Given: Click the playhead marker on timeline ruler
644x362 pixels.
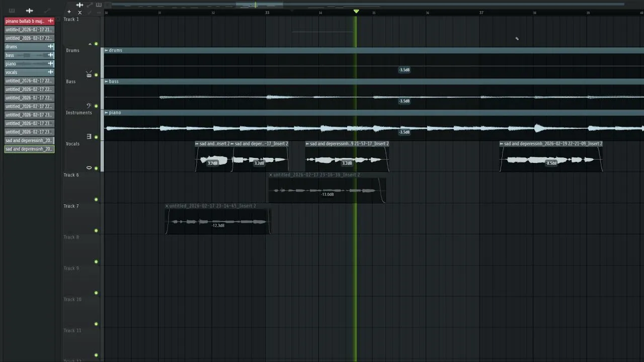Looking at the screenshot, I should pos(356,11).
